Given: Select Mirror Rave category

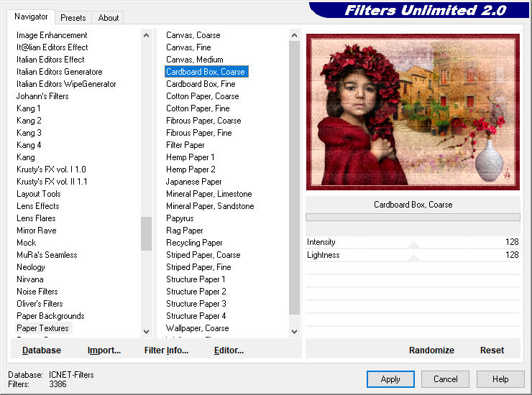Looking at the screenshot, I should 36,231.
